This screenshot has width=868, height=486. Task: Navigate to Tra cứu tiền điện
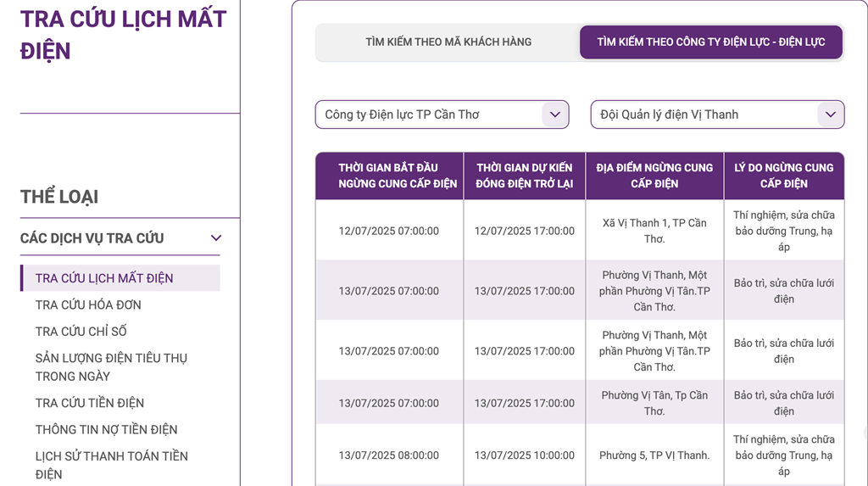[90, 403]
